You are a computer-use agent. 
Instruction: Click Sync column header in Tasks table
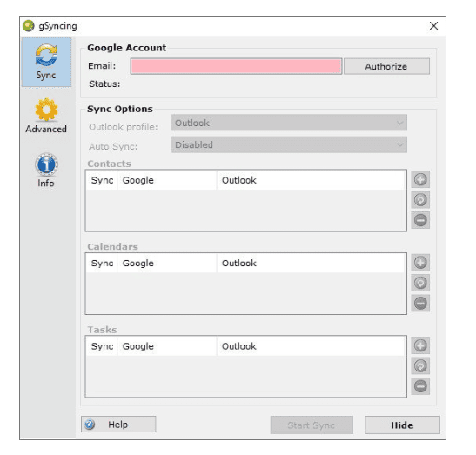tap(102, 346)
